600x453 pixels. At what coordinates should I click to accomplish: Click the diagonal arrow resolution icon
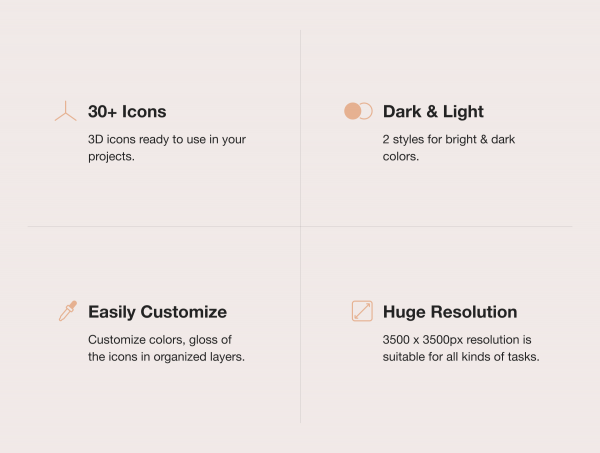pyautogui.click(x=362, y=311)
